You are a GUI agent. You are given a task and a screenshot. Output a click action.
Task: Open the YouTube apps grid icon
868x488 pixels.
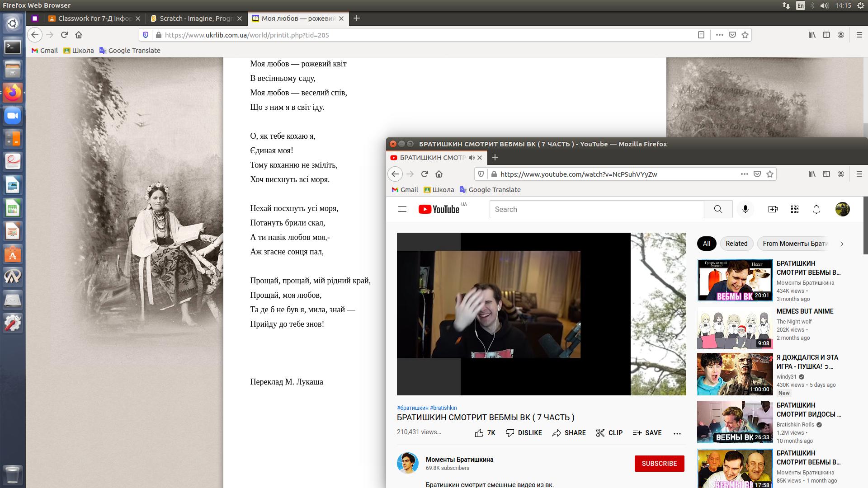tap(795, 209)
